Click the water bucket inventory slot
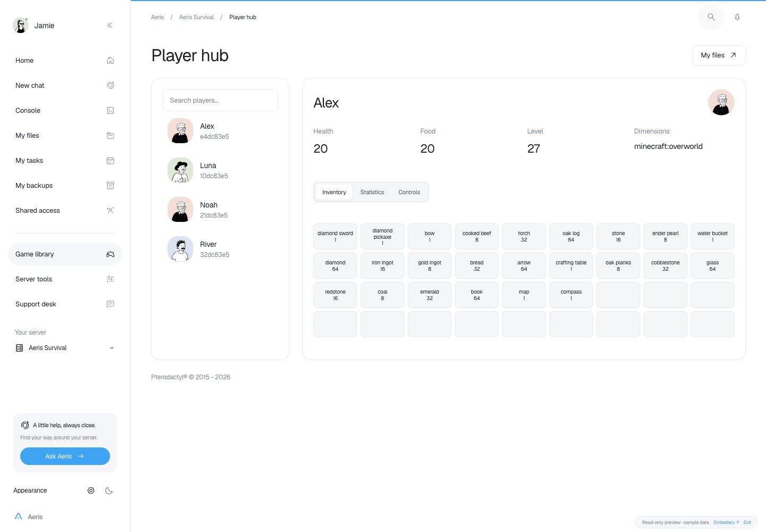 click(712, 236)
